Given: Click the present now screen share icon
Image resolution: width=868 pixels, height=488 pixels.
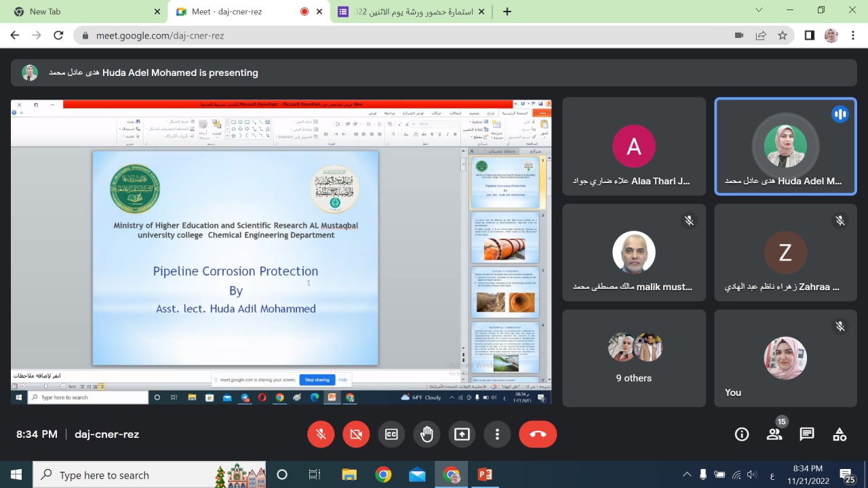Looking at the screenshot, I should tap(462, 434).
